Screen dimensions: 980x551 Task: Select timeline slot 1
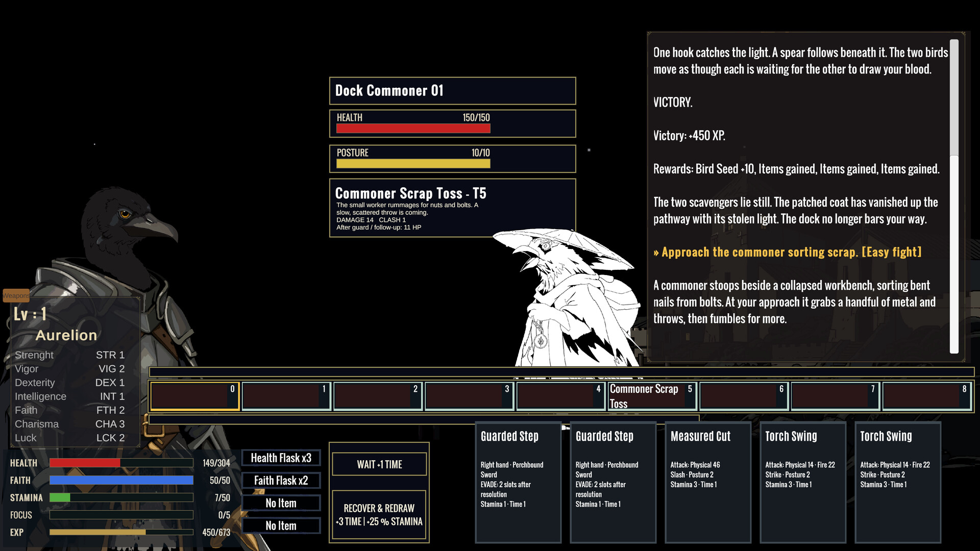[286, 396]
